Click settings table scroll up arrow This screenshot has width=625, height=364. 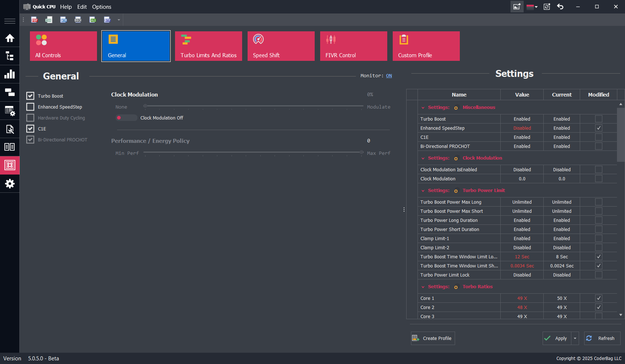pos(621,104)
